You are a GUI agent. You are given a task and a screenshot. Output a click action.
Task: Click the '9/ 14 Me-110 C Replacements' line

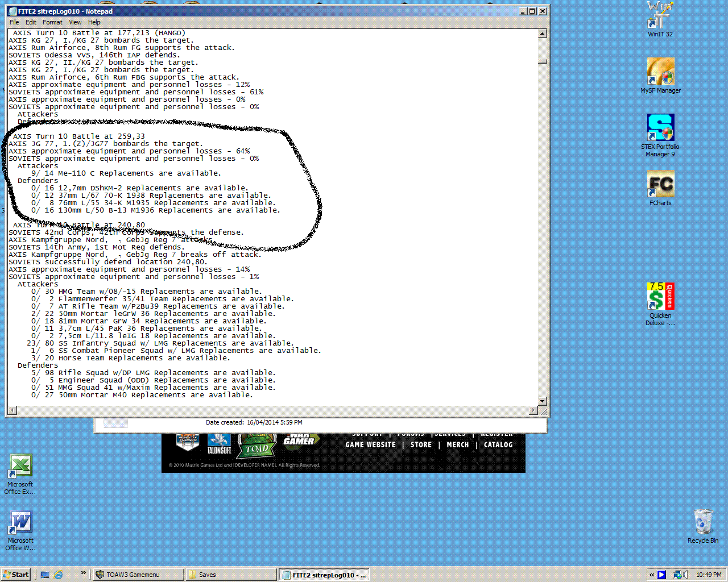click(126, 173)
